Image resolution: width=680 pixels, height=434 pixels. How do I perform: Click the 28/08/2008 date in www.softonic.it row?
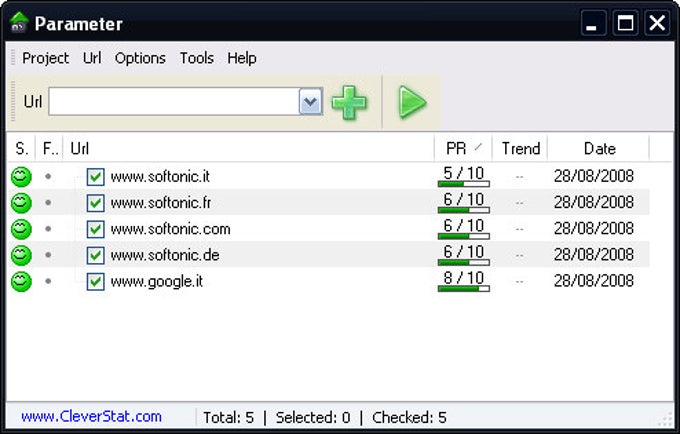[594, 176]
